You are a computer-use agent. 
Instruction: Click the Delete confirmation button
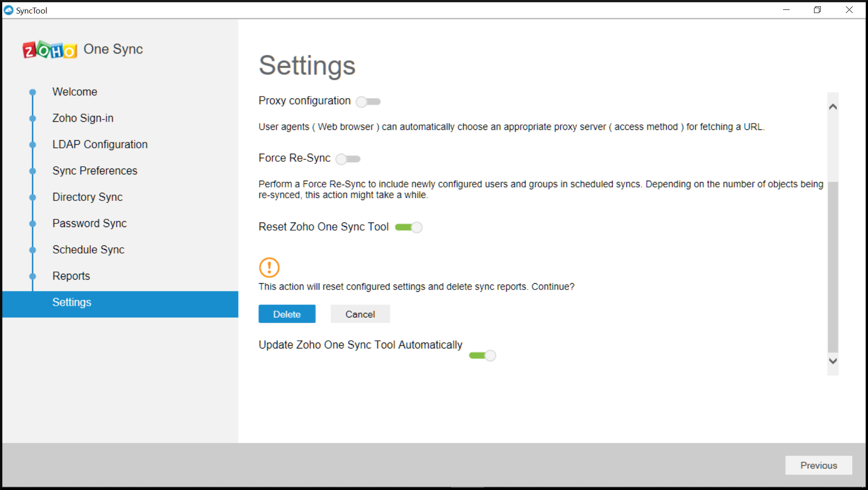(287, 314)
